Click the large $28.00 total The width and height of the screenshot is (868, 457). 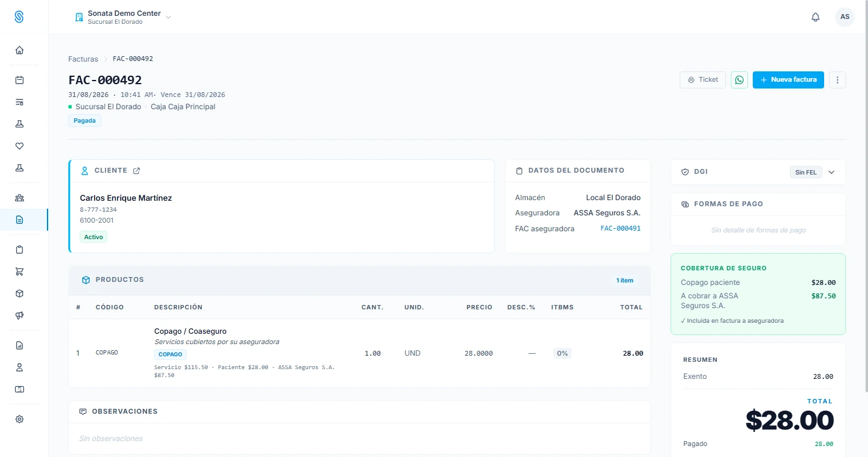click(789, 420)
